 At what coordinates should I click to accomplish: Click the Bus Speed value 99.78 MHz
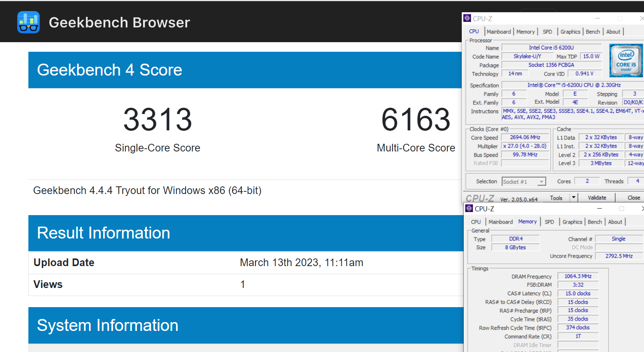coord(525,155)
